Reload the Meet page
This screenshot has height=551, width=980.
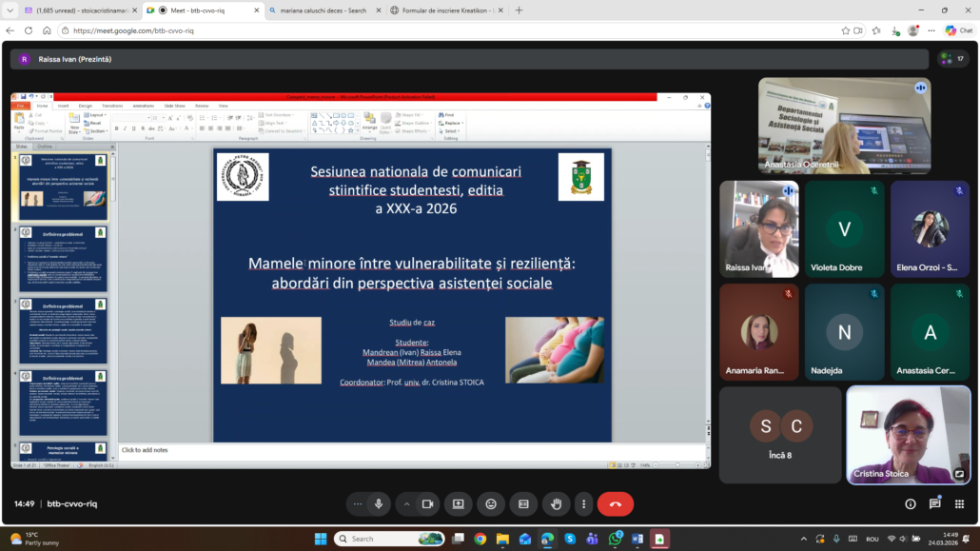(x=29, y=30)
